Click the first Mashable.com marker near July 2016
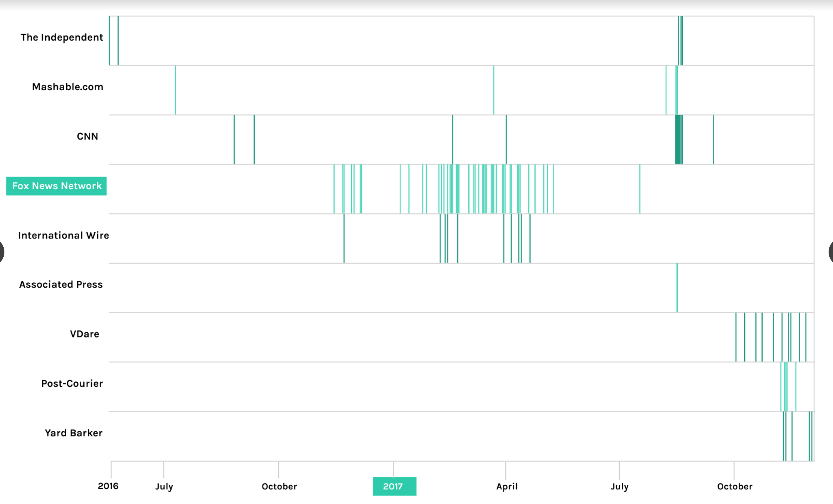The width and height of the screenshot is (833, 504). [x=175, y=90]
